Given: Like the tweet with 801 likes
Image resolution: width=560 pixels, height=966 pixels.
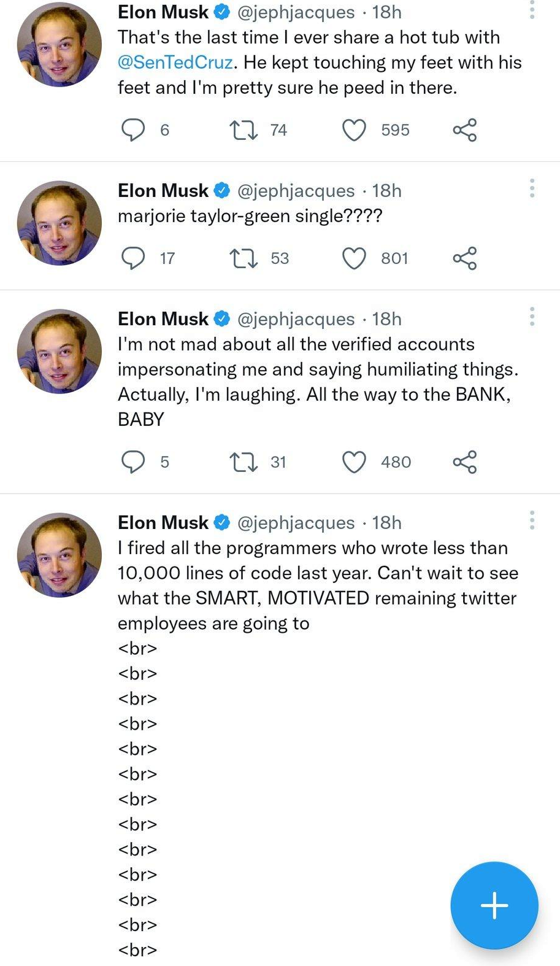Looking at the screenshot, I should pos(354,258).
